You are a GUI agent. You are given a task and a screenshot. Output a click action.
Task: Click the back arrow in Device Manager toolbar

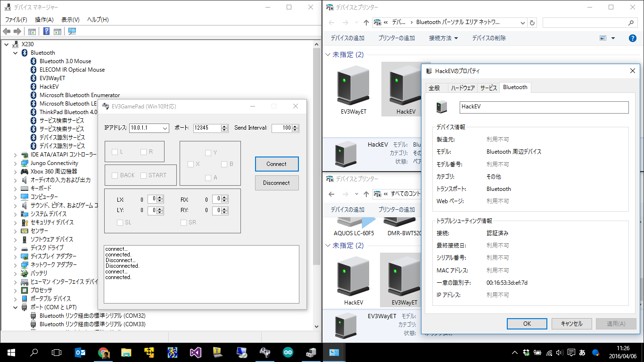point(7,32)
